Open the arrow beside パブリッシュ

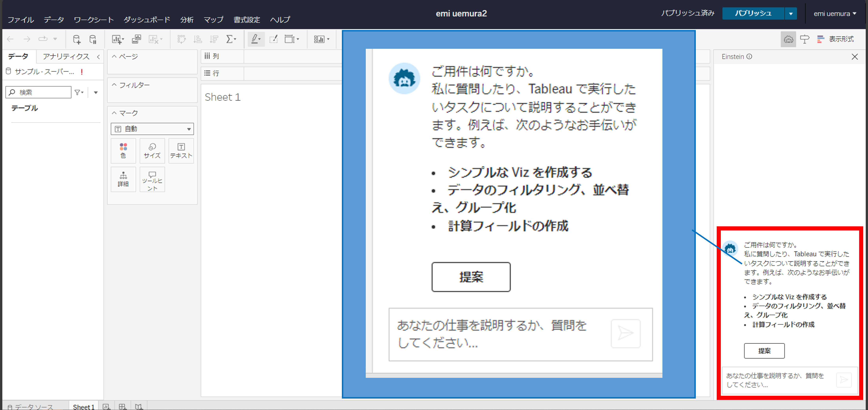coord(791,13)
